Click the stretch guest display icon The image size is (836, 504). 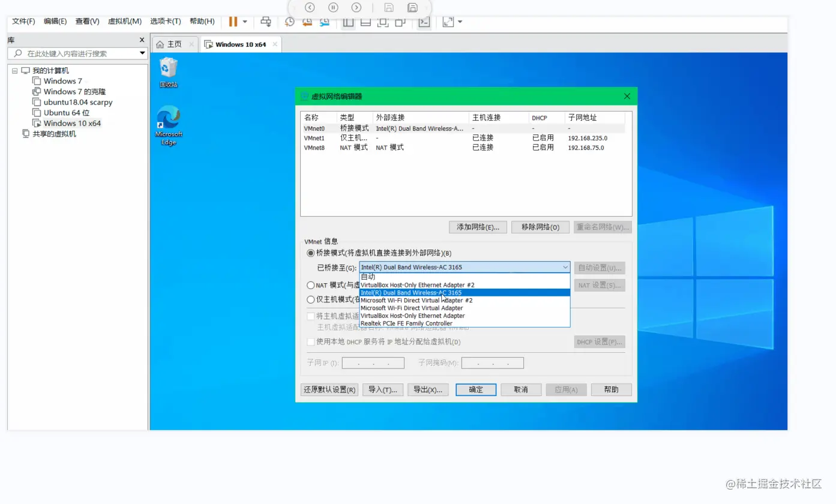click(x=448, y=22)
